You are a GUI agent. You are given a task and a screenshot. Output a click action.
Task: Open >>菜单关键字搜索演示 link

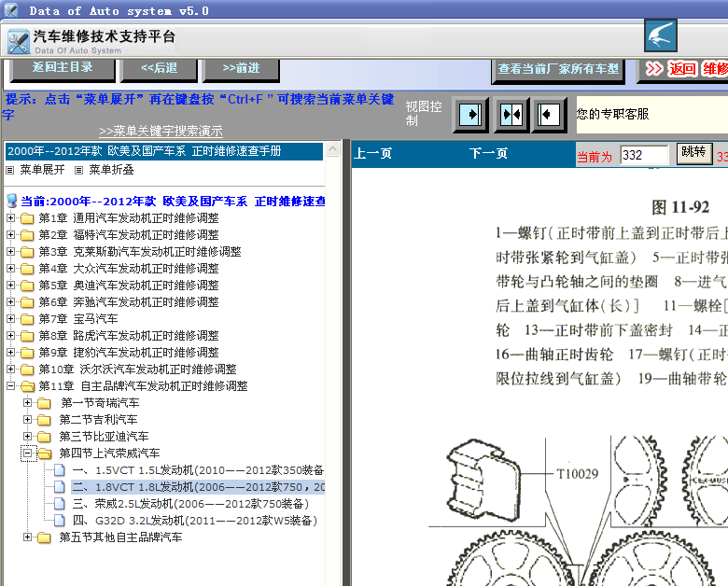[161, 131]
